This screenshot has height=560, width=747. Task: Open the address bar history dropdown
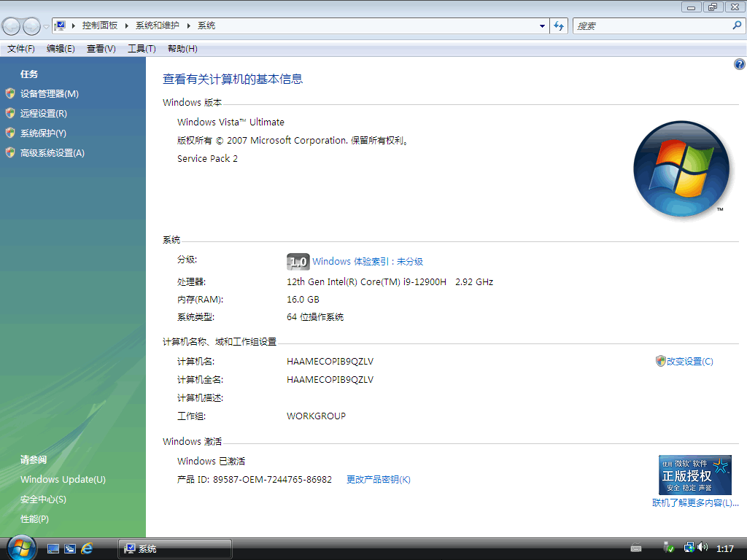click(542, 26)
